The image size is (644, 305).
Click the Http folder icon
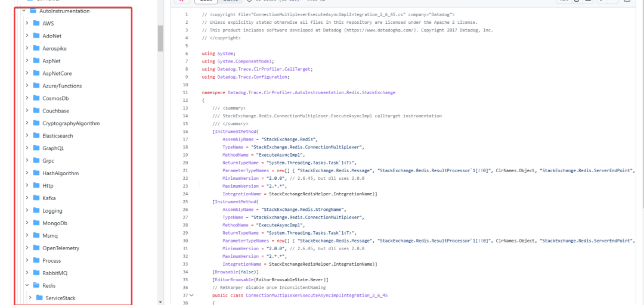[36, 185]
